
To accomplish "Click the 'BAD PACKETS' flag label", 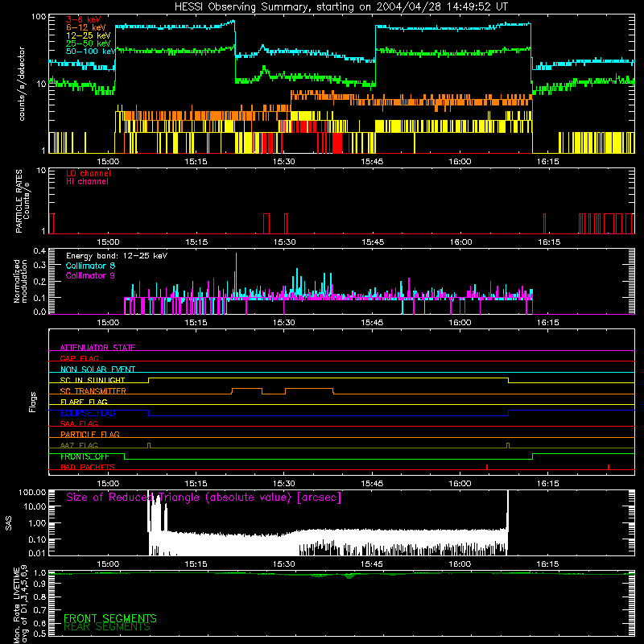I will [x=88, y=467].
